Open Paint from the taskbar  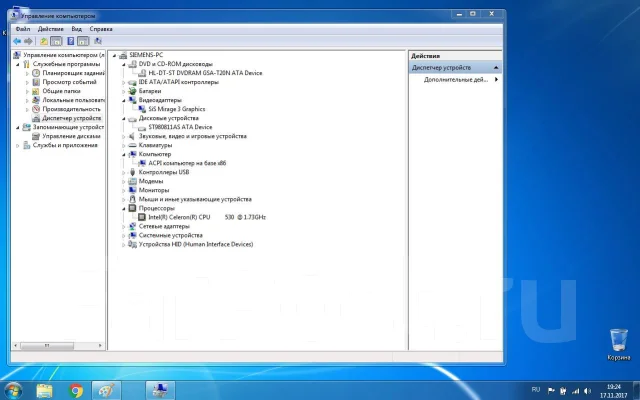106,391
